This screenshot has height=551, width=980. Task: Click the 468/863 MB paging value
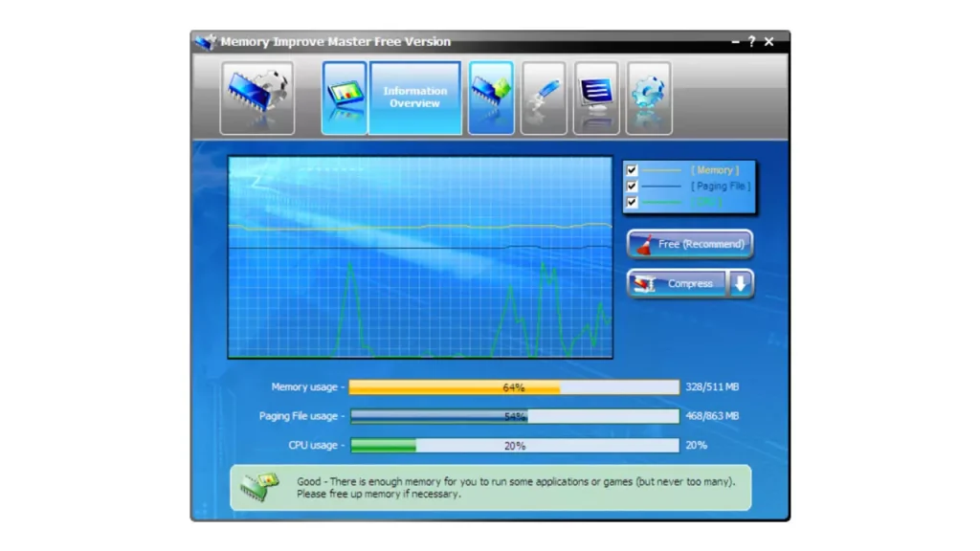[712, 416]
